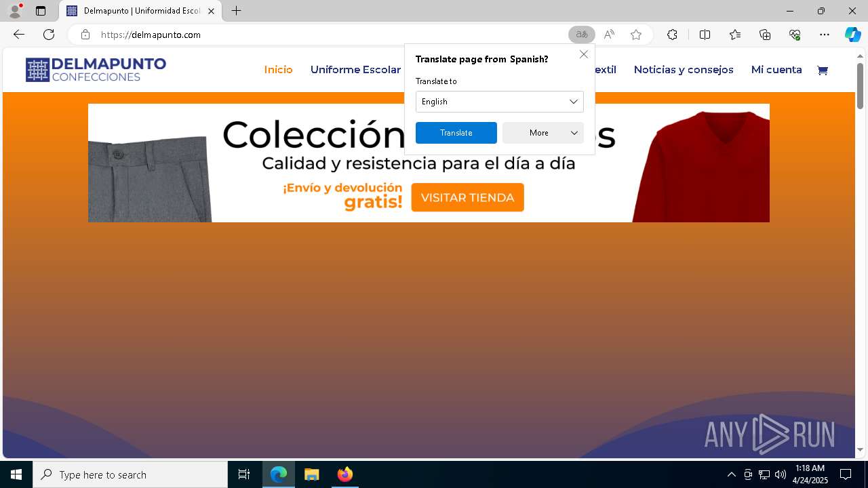
Task: Close the Delmapunto tab
Action: [212, 11]
